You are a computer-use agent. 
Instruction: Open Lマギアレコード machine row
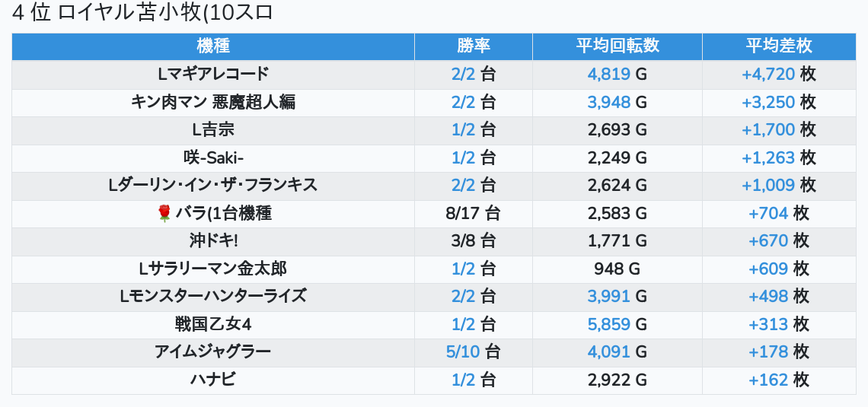pos(212,74)
